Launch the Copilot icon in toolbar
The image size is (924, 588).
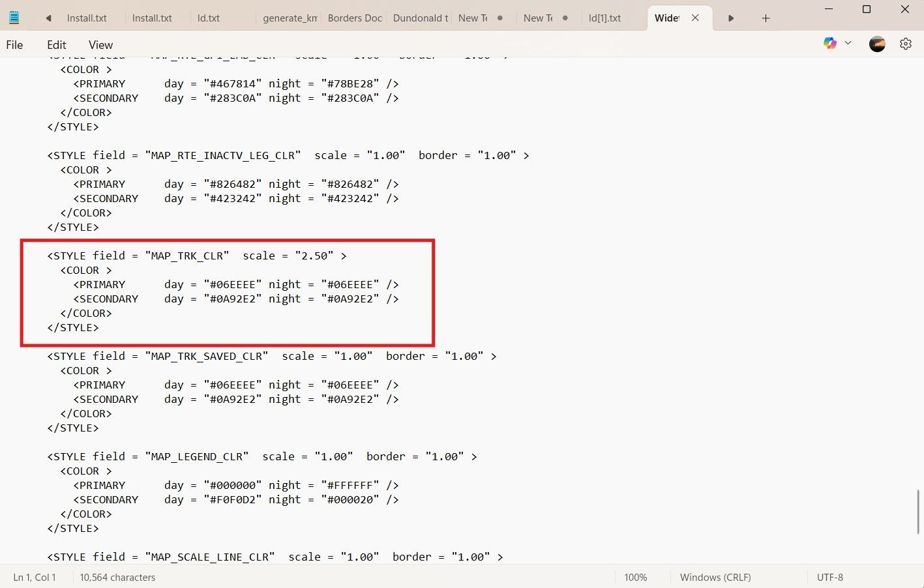pos(829,43)
